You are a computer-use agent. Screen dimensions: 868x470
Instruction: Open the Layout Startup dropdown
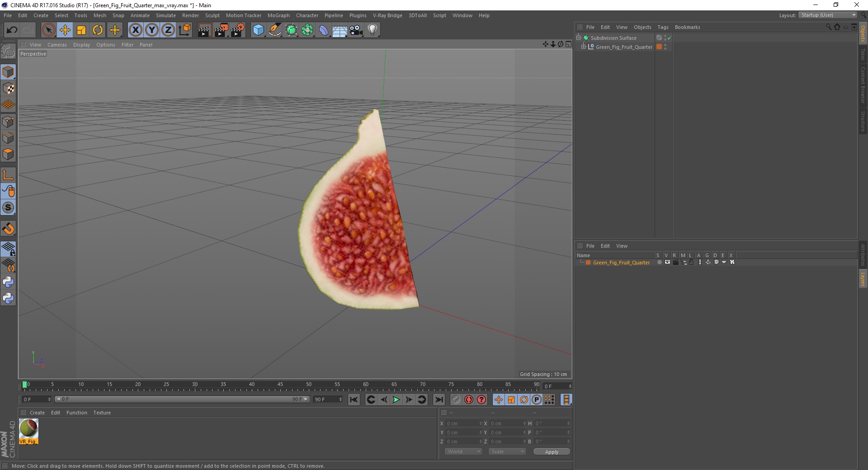pyautogui.click(x=828, y=15)
